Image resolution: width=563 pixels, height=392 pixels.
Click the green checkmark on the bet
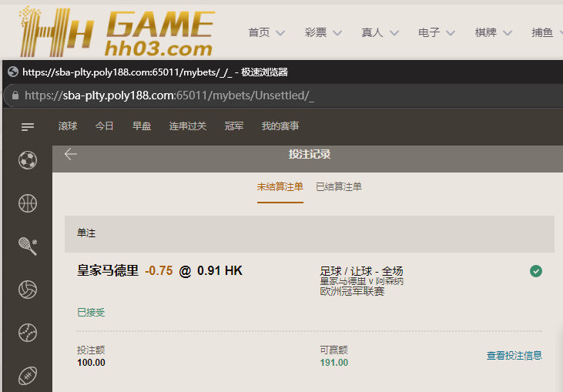(536, 271)
